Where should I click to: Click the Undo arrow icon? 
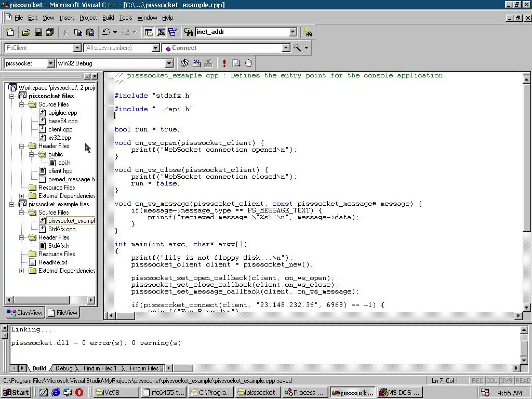(106, 32)
